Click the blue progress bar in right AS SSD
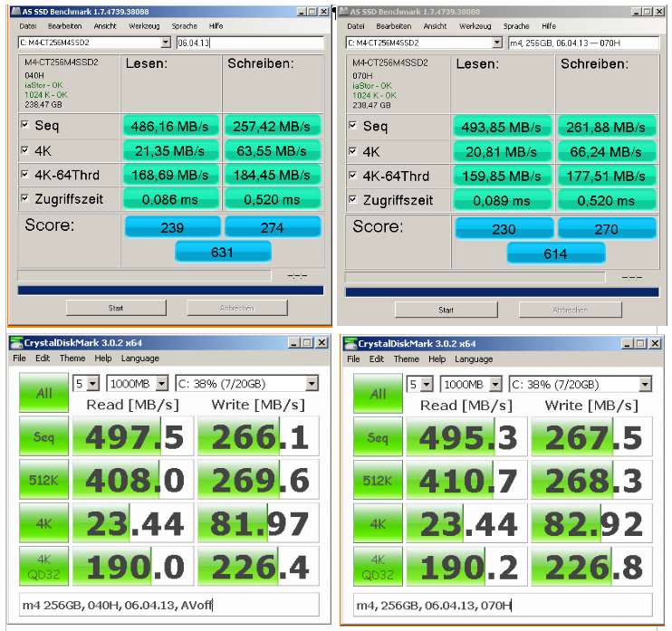This screenshot has width=672, height=631. coord(502,292)
